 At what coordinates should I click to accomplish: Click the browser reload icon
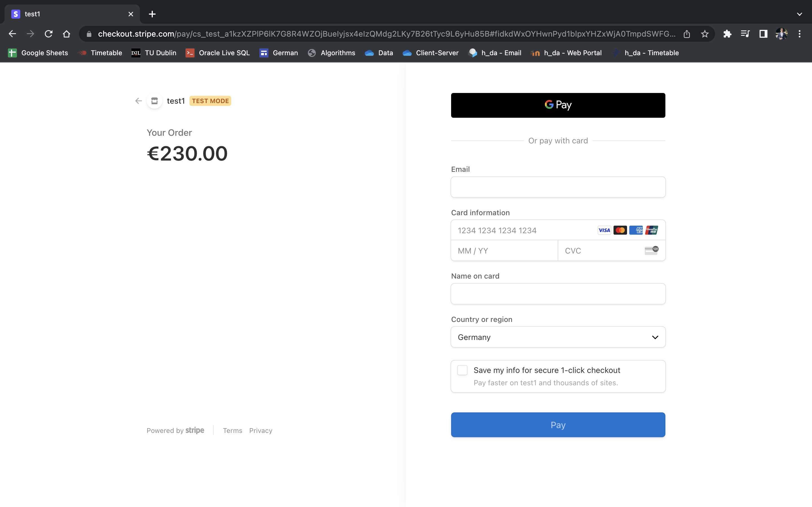click(49, 34)
